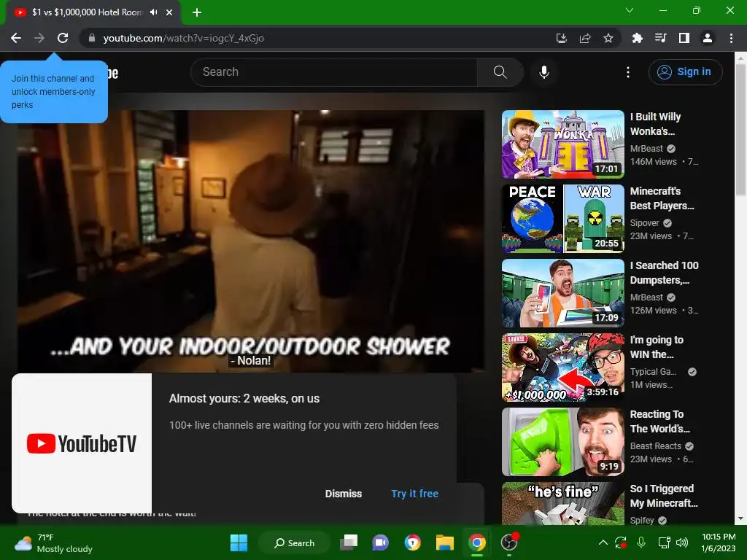Screen dimensions: 747x560
Task: Open the media control icon in Chrome toolbar
Action: pos(661,38)
